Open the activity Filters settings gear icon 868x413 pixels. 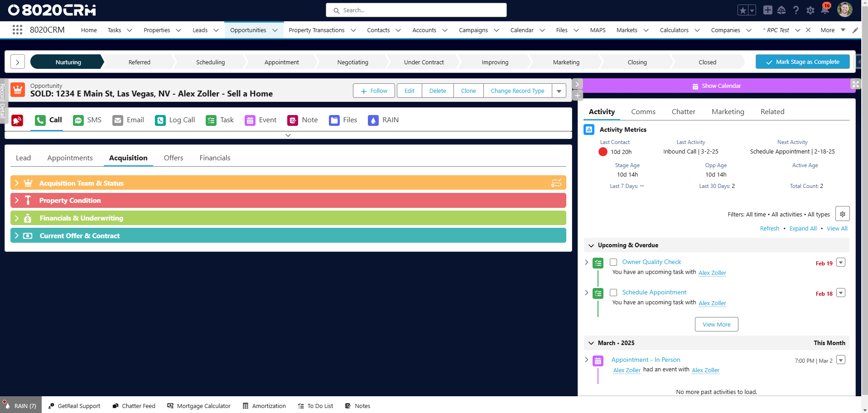click(x=842, y=213)
